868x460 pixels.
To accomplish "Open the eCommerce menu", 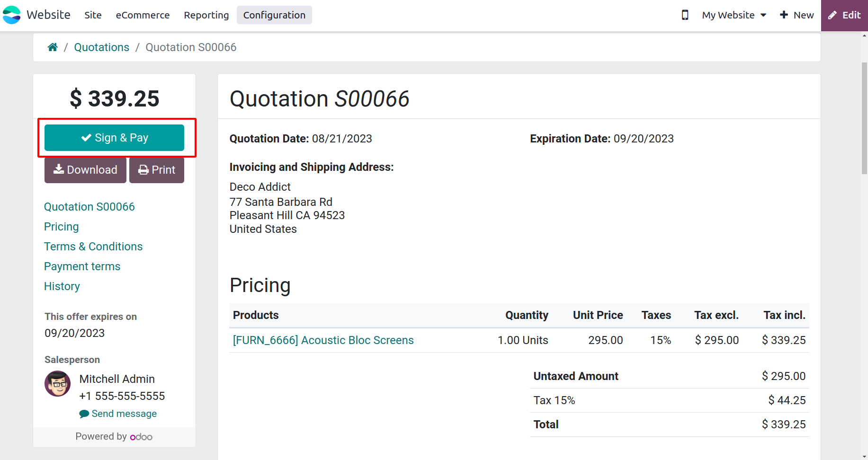I will pyautogui.click(x=143, y=15).
